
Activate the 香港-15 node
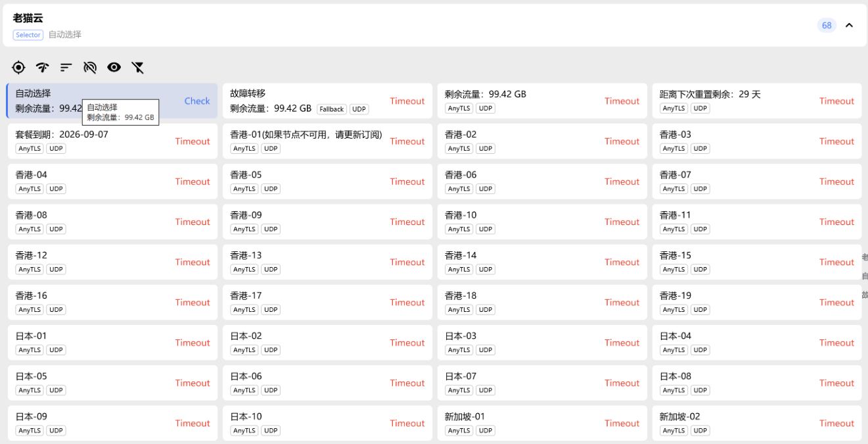[757, 262]
